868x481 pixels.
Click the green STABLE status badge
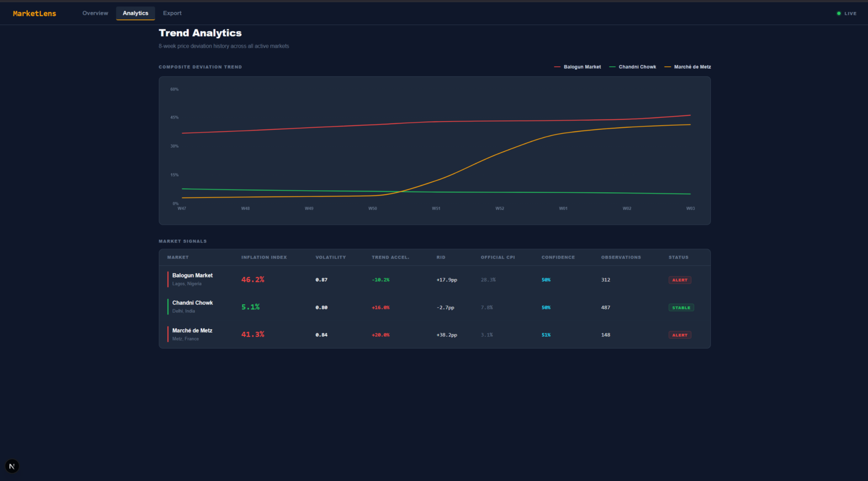point(681,308)
